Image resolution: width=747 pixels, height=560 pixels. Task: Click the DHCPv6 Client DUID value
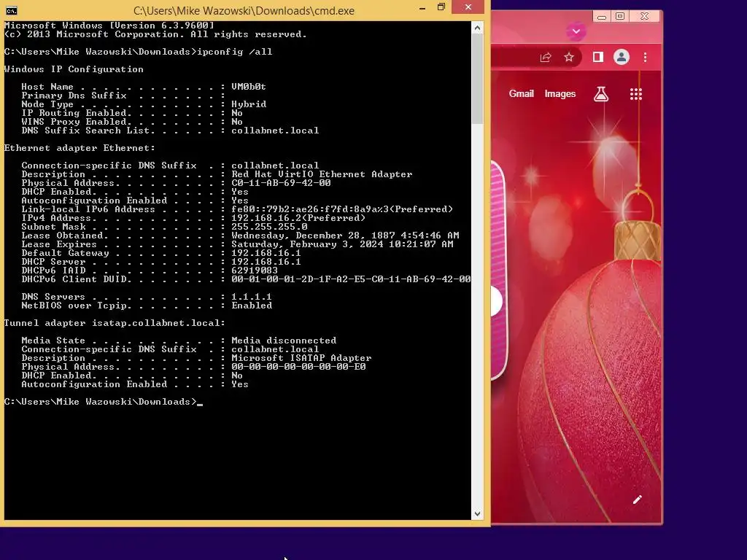[351, 279]
